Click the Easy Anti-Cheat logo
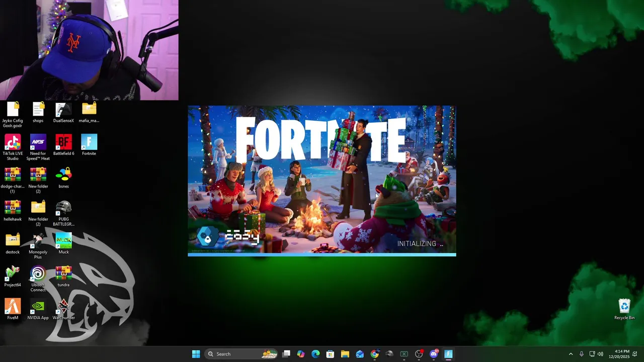The height and width of the screenshot is (362, 644). coord(228,236)
